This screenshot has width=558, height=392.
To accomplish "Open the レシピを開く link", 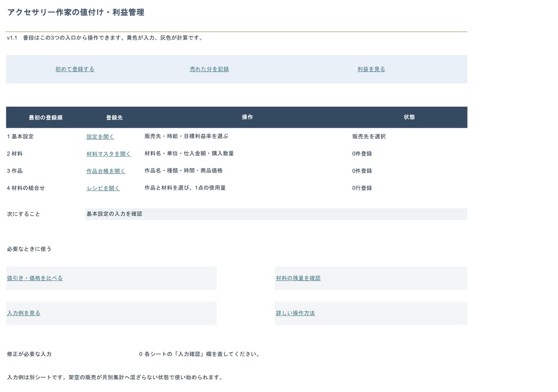I will click(103, 188).
